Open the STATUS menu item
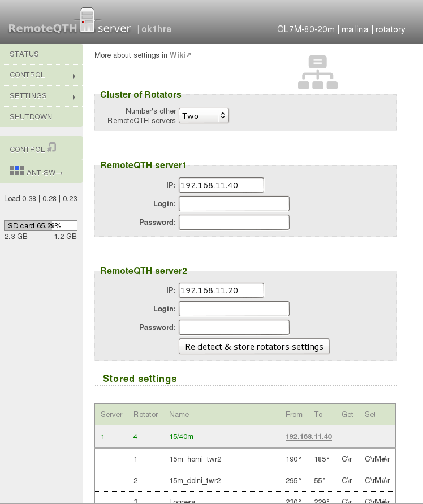The width and height of the screenshot is (423, 504). [41, 54]
